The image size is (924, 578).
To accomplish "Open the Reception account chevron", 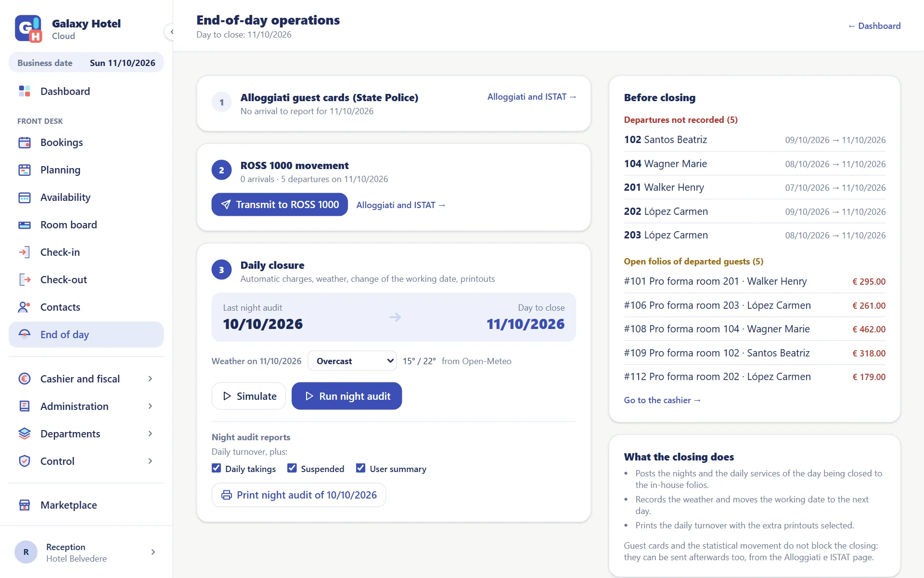I will point(153,552).
